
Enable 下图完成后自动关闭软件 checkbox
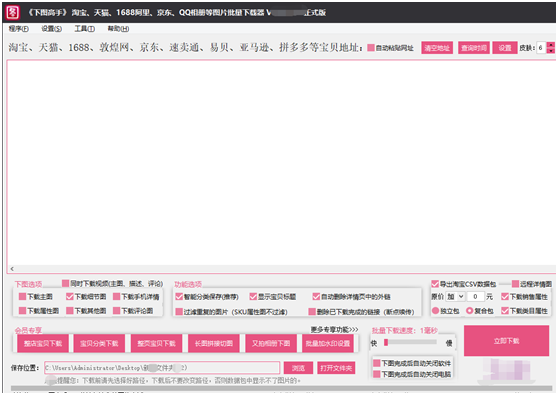pyautogui.click(x=377, y=363)
